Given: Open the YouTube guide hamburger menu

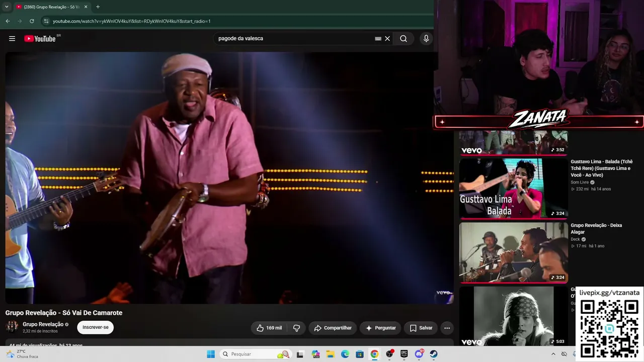Looking at the screenshot, I should click(x=12, y=39).
